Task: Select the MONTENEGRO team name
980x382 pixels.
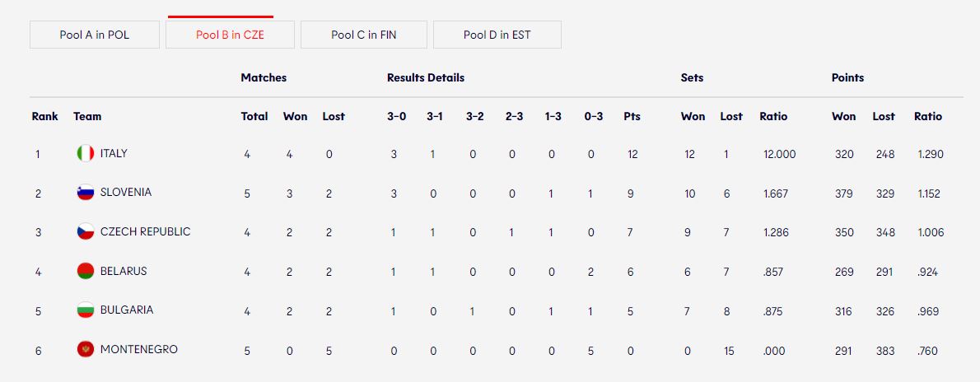Action: (x=138, y=350)
